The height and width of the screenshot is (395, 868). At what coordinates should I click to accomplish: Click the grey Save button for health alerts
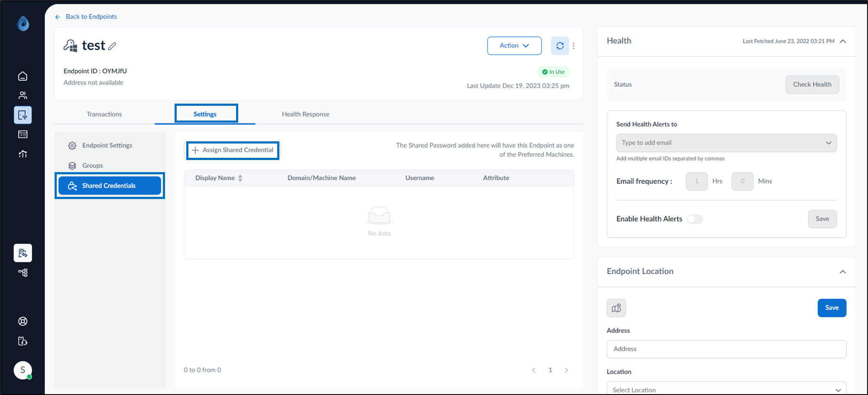[822, 219]
